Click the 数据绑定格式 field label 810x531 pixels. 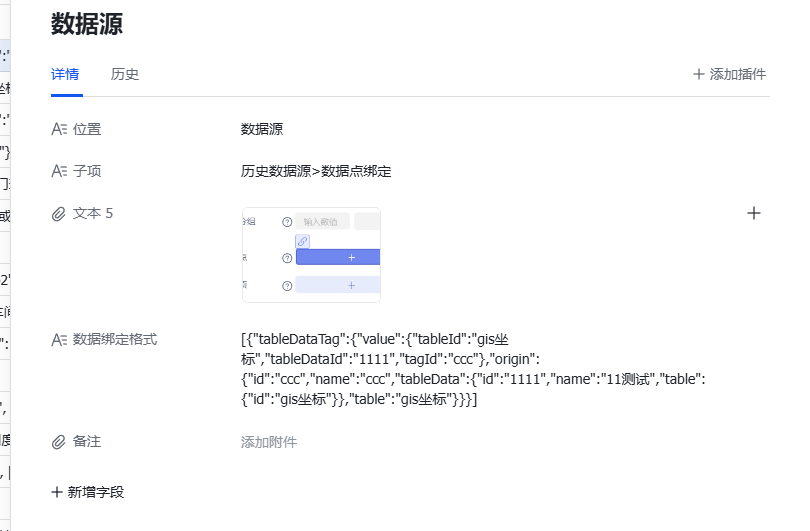(x=115, y=340)
